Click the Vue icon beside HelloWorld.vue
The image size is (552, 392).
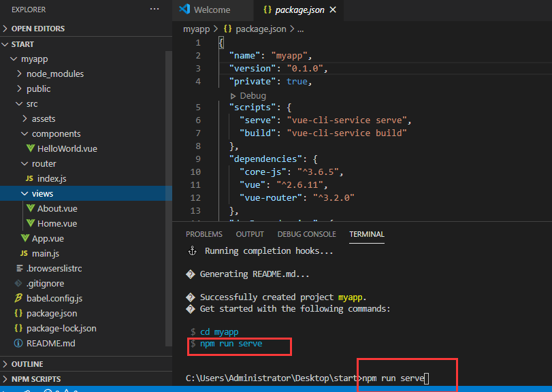31,148
